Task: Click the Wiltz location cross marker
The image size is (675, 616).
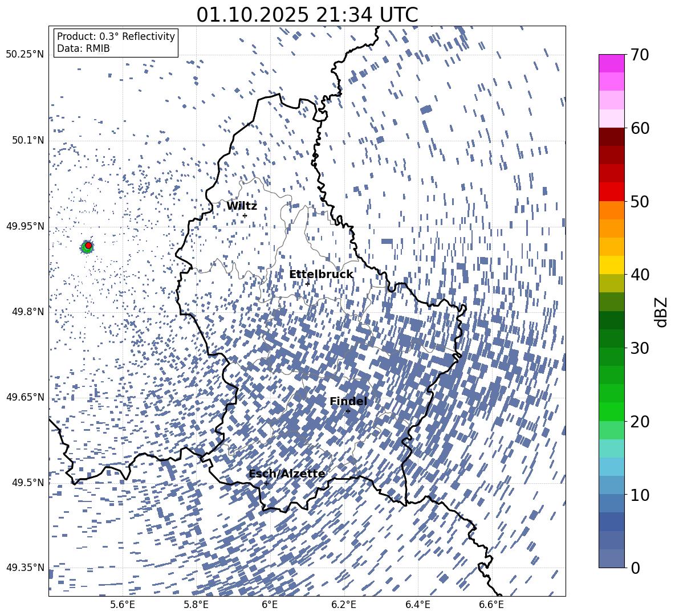Action: tap(245, 215)
